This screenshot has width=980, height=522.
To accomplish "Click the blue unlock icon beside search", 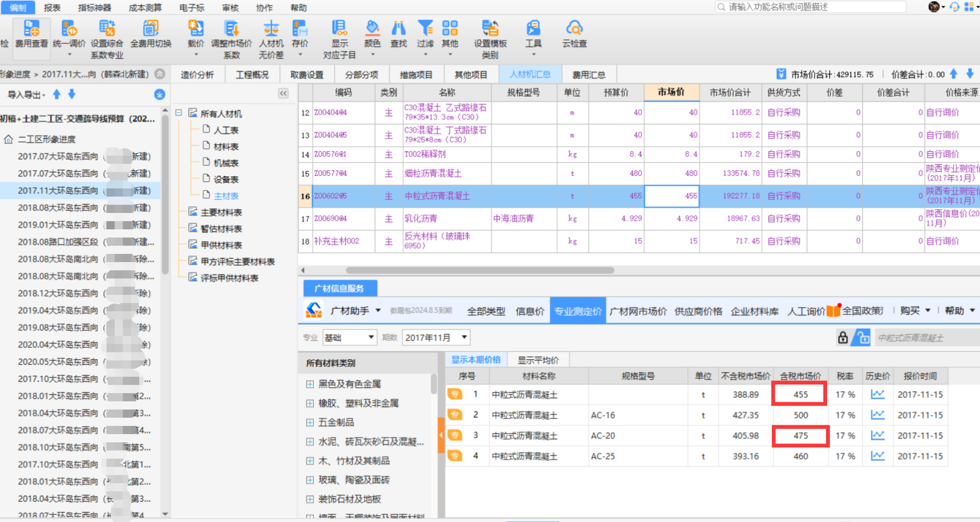I will [x=863, y=337].
